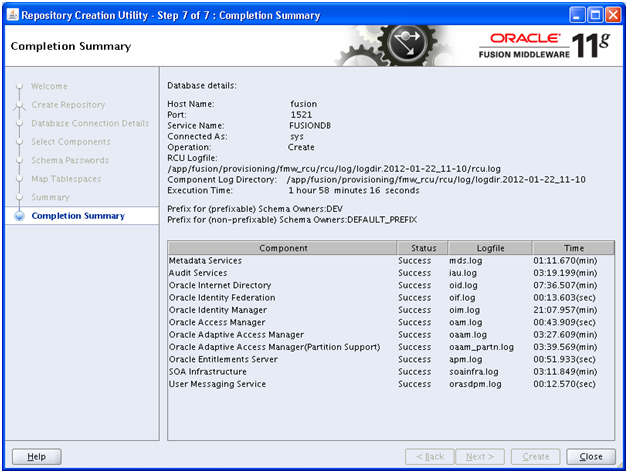Image resolution: width=628 pixels, height=473 pixels.
Task: Select the User Messaging Service row
Action: click(391, 384)
